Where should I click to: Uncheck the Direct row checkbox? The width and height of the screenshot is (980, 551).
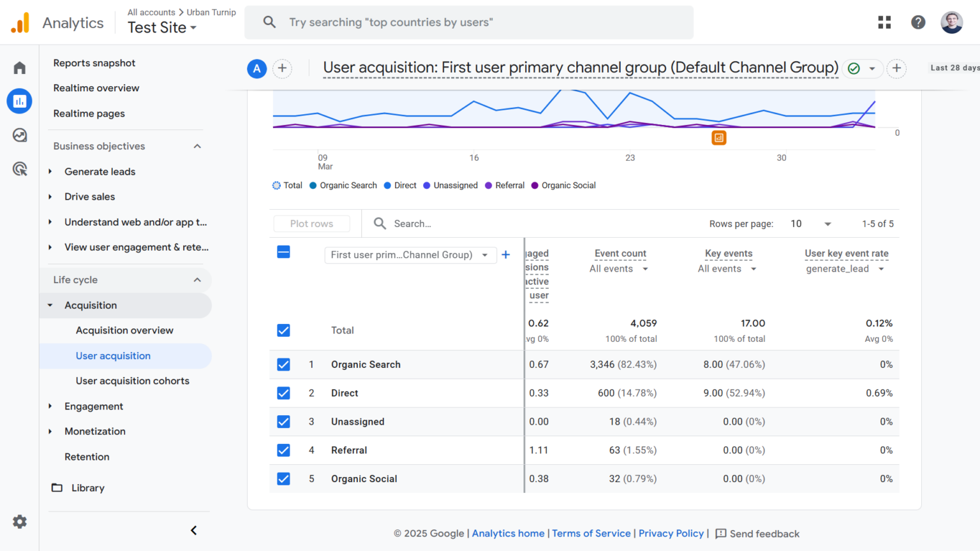[x=283, y=393]
